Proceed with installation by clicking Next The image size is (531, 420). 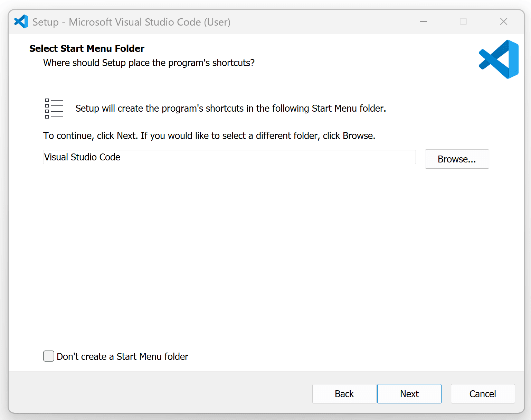(x=409, y=394)
